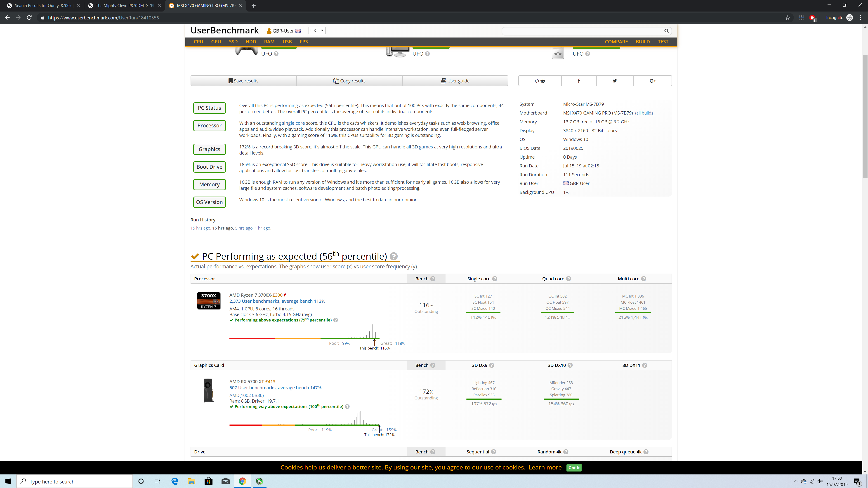Open the AMD(1002 0B36) link
Screen dimensions: 868x488
tap(246, 395)
